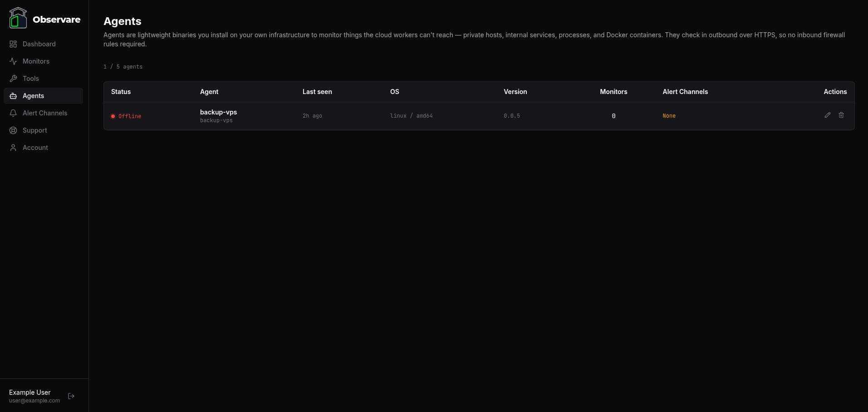
Task: Edit backup-vps using the pencil icon
Action: [827, 115]
